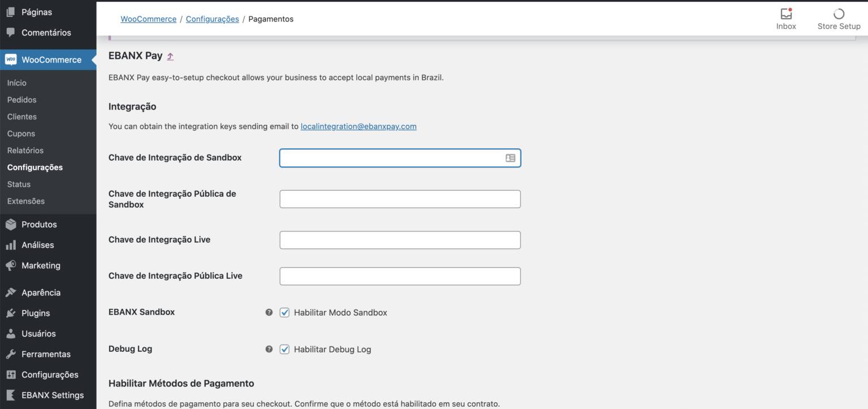Focus Chave de Integração Pública Live field
868x409 pixels.
pyautogui.click(x=400, y=276)
